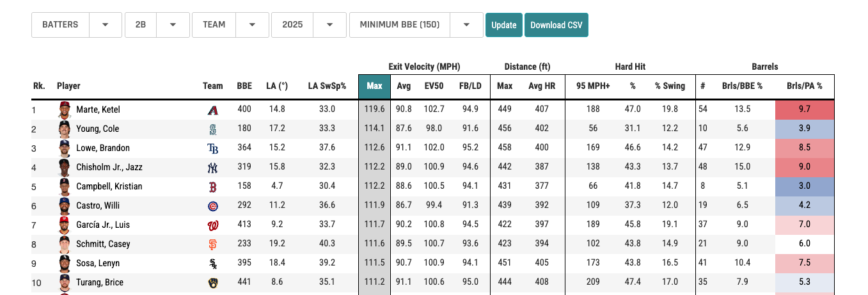Click the Seattle Mariners team logo

click(213, 129)
